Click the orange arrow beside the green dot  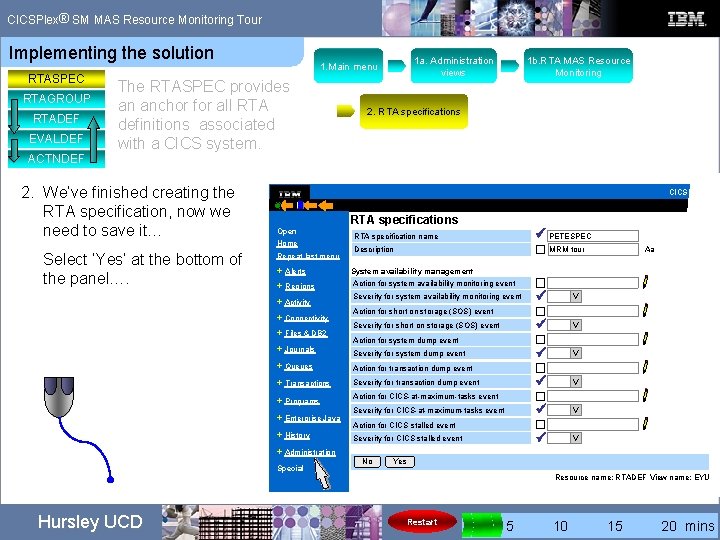(x=287, y=205)
